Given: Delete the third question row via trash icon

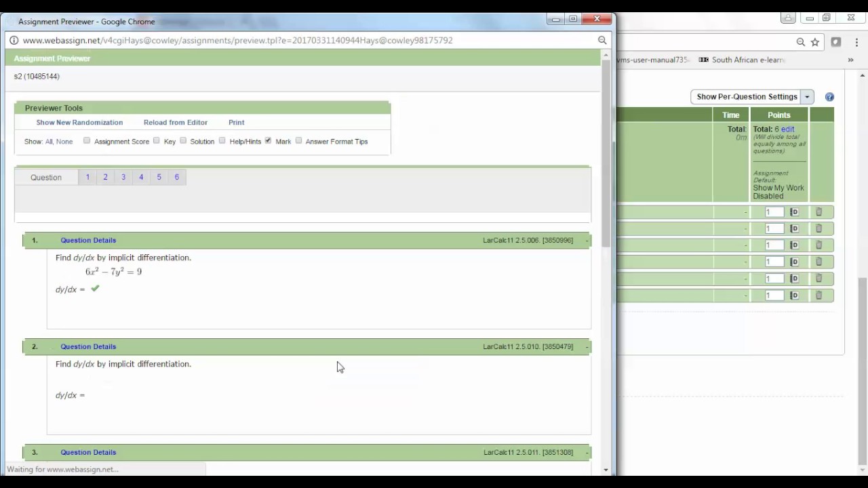Looking at the screenshot, I should [x=818, y=245].
